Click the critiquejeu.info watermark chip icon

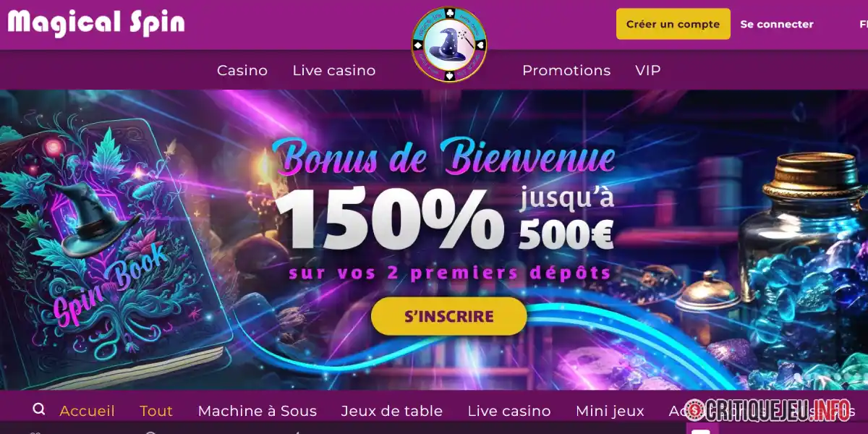tap(695, 411)
